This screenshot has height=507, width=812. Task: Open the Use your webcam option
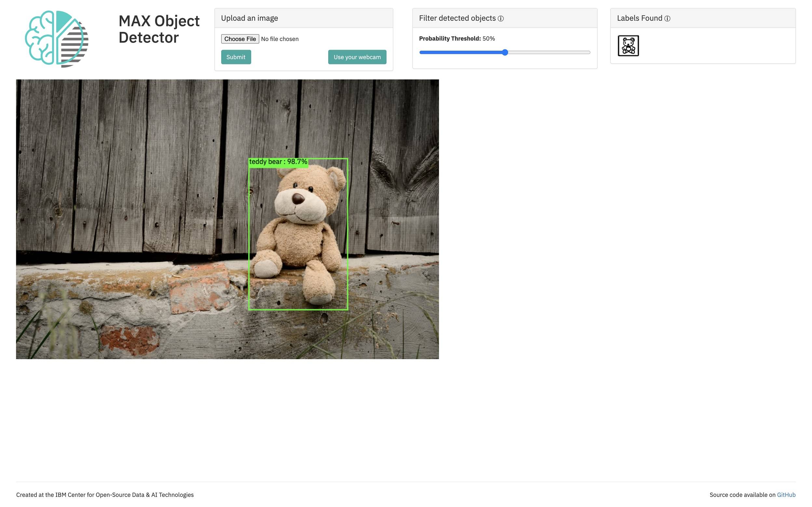click(357, 57)
